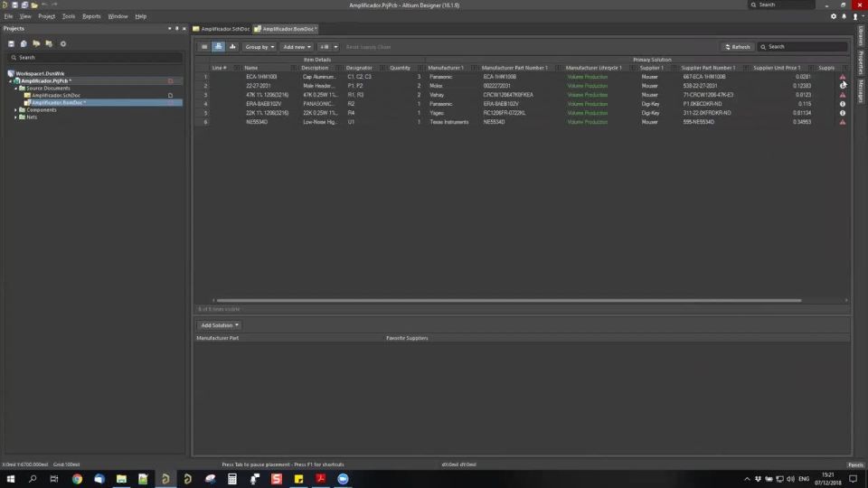
Task: Open Altium settings gear at top right
Action: click(x=834, y=16)
